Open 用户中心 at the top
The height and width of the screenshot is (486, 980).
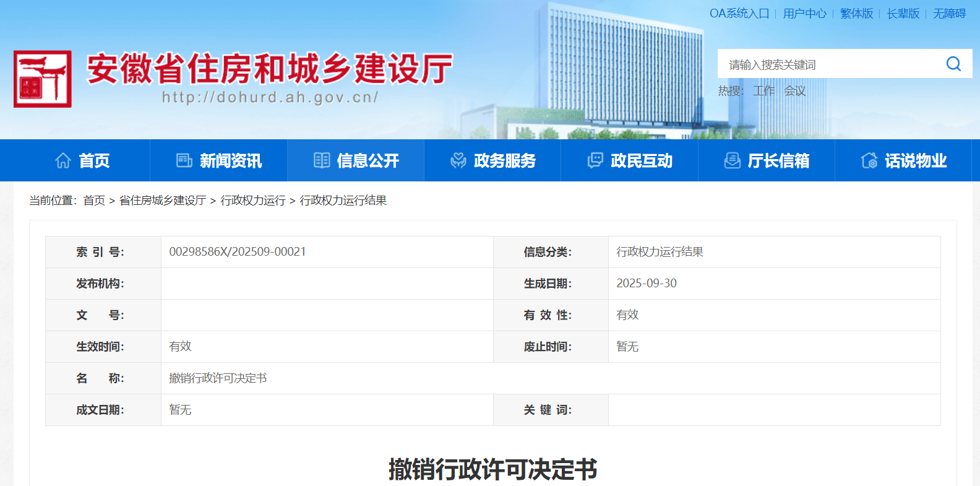[x=804, y=14]
